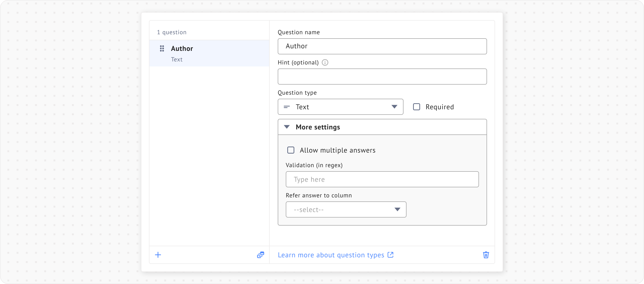Enable the Required checkbox
This screenshot has height=284, width=644.
pos(417,107)
